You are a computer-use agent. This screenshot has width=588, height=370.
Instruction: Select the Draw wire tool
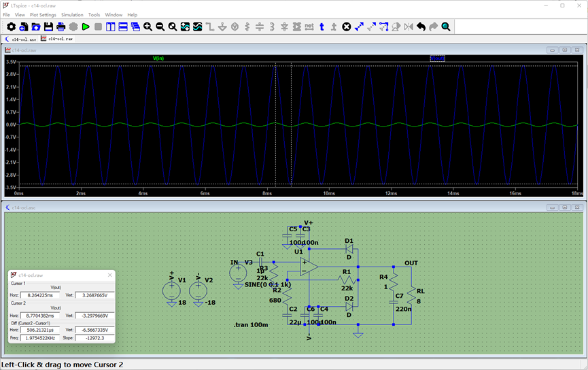(210, 27)
